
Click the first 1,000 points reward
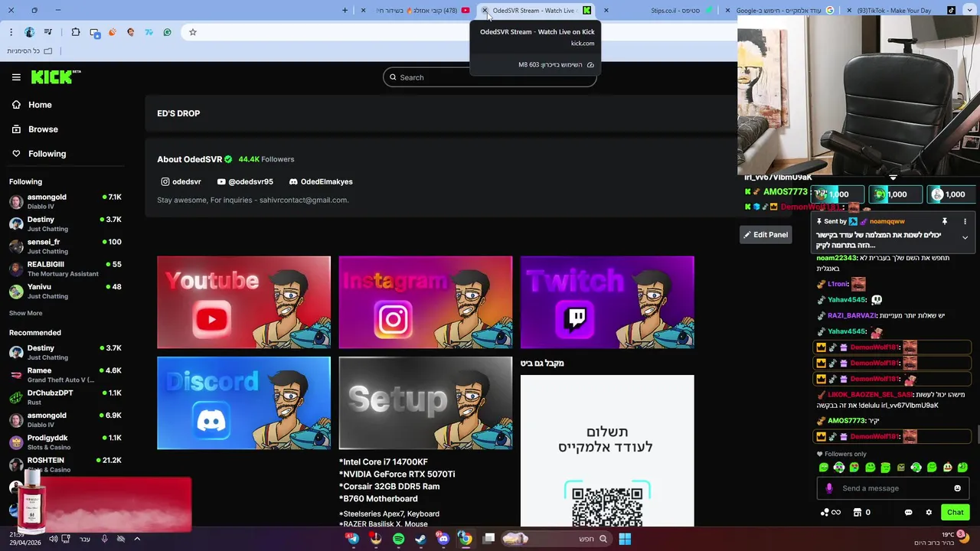tap(838, 194)
